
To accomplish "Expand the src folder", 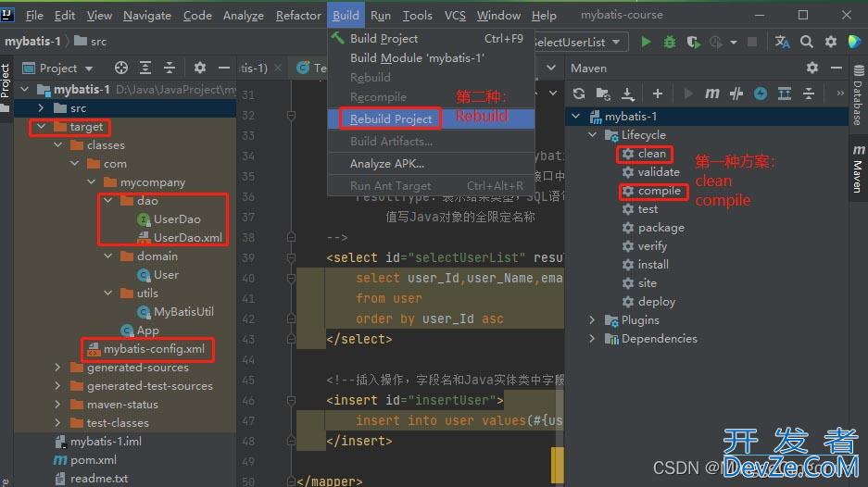I will pos(41,108).
